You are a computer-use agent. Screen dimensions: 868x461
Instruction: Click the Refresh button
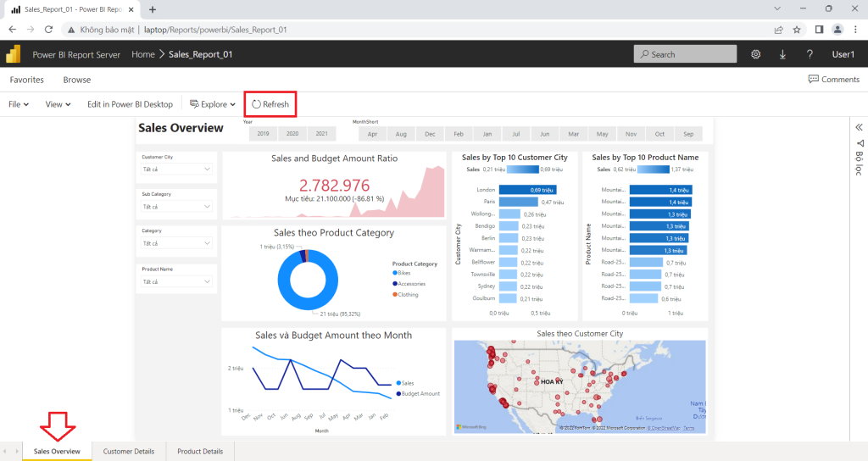[270, 104]
